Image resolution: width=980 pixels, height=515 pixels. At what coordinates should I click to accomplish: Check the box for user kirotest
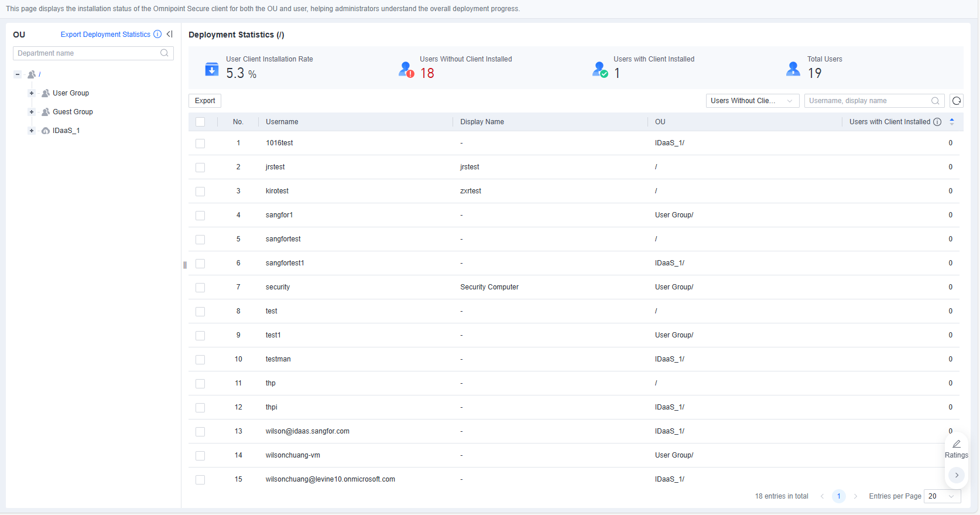200,192
